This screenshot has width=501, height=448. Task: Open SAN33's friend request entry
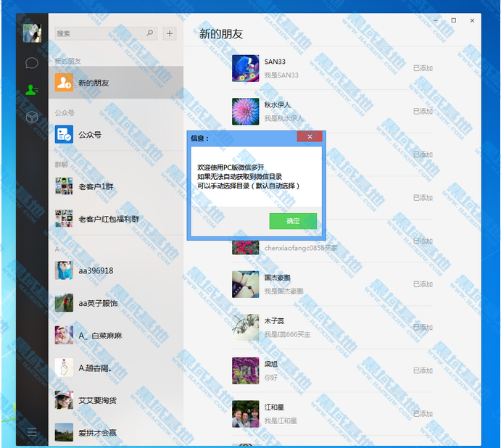[x=332, y=68]
